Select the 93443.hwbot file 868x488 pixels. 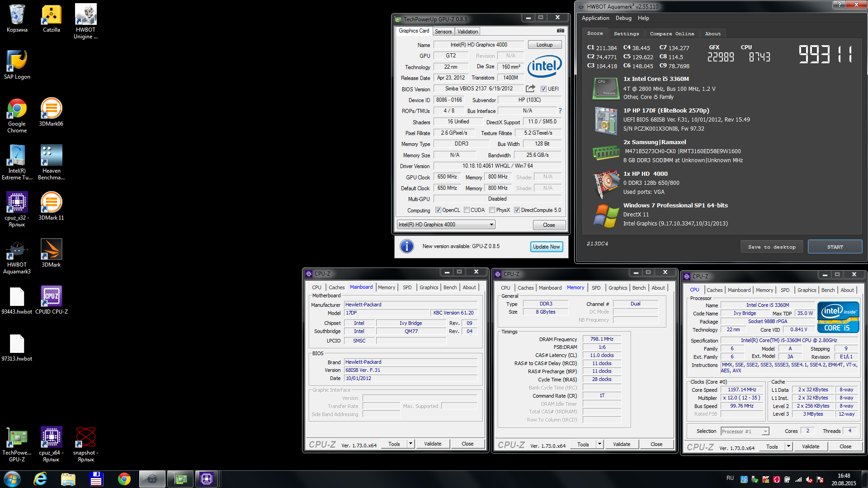(x=17, y=300)
